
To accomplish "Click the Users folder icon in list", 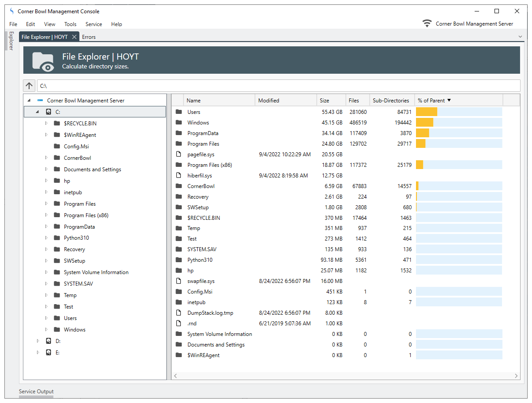I will point(179,112).
